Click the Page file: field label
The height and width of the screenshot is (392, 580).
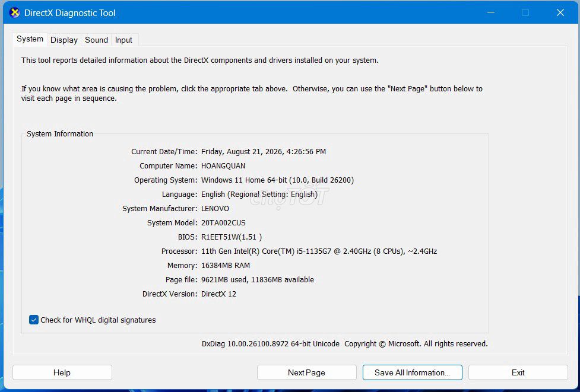coord(182,280)
